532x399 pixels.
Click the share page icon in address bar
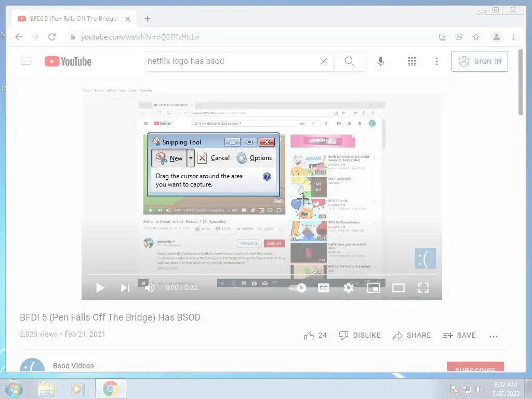click(459, 37)
